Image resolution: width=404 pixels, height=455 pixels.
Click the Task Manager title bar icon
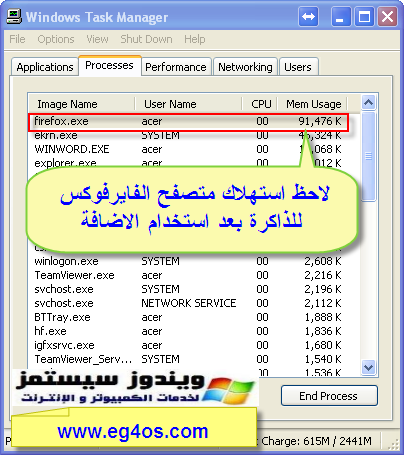pyautogui.click(x=14, y=16)
